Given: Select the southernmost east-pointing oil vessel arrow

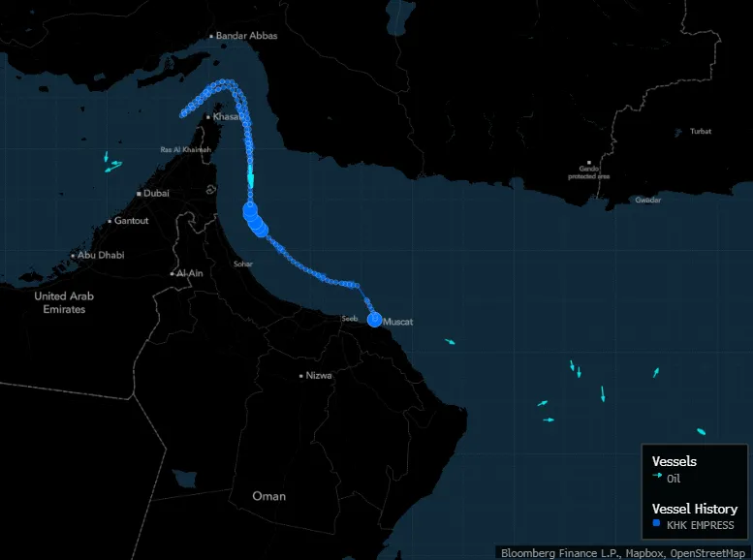Looking at the screenshot, I should pos(549,420).
